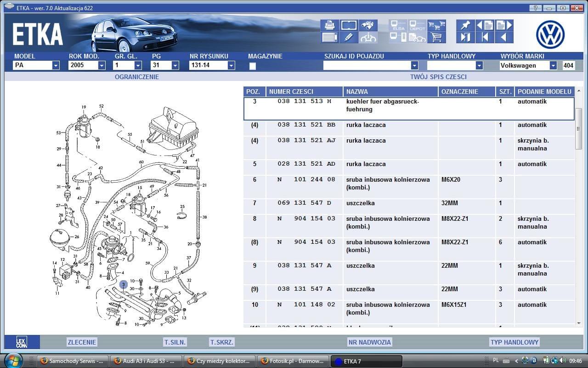Click the SZT. column header
This screenshot has height=368, width=588.
pyautogui.click(x=505, y=92)
